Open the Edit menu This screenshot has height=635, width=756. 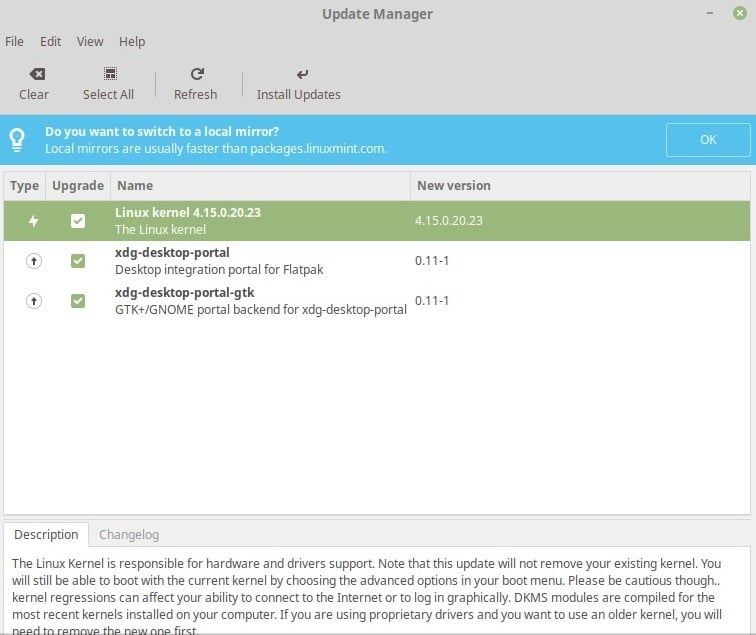point(50,41)
